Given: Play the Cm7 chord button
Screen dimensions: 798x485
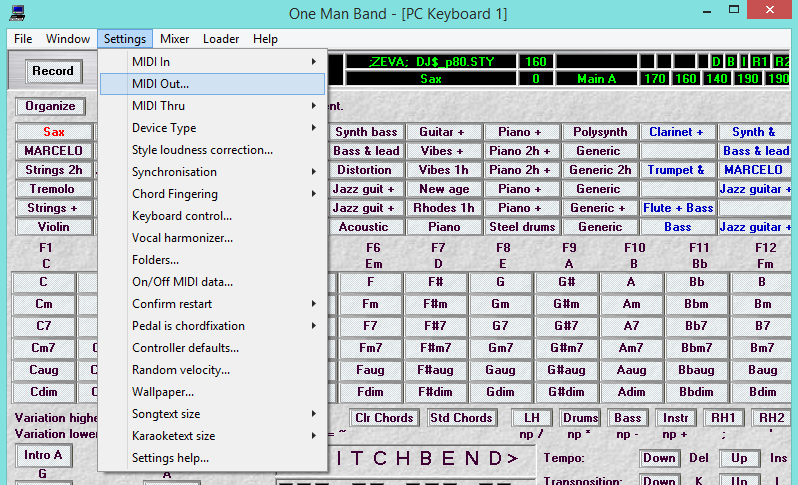Looking at the screenshot, I should [44, 348].
